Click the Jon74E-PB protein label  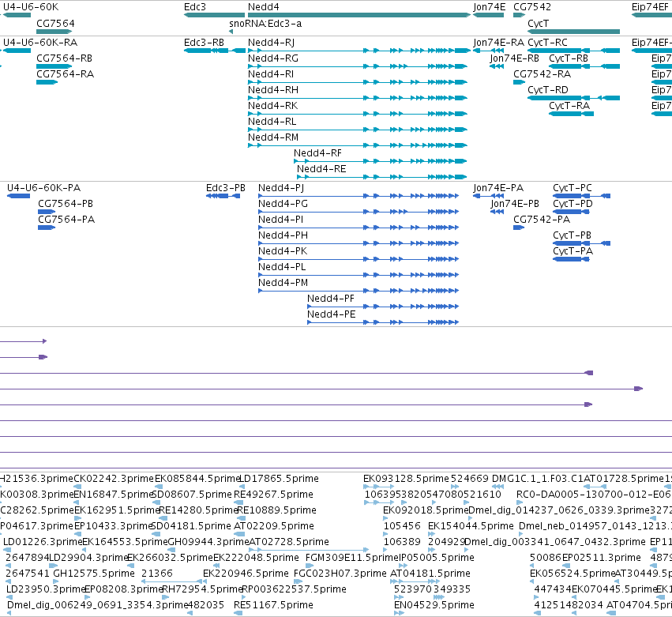[x=515, y=204]
